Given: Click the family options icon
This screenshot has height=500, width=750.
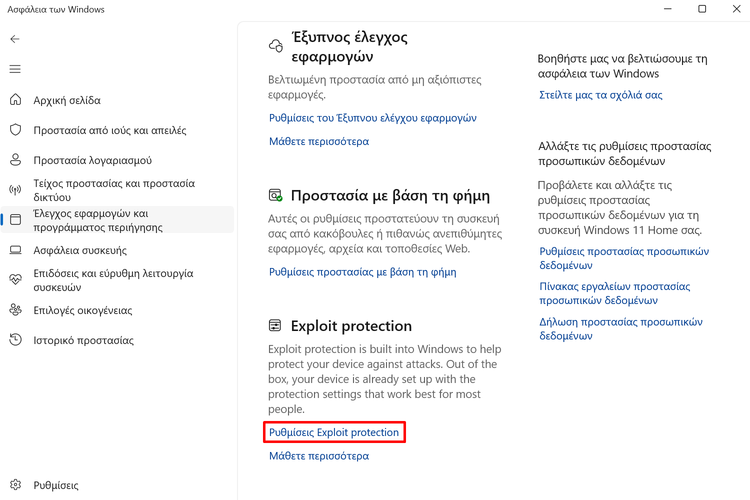Looking at the screenshot, I should 15,310.
